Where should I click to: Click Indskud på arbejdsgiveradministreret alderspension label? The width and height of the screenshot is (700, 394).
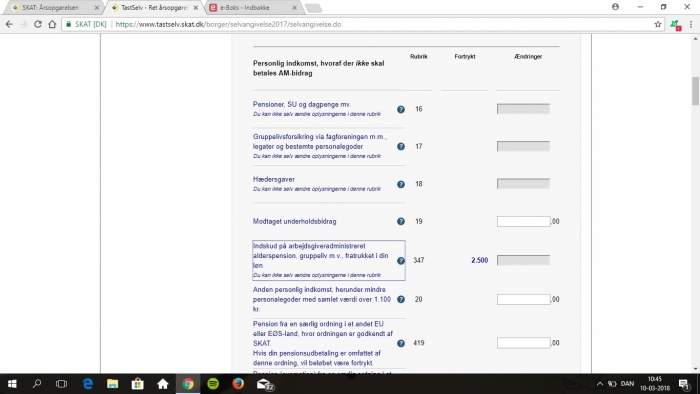click(x=321, y=256)
